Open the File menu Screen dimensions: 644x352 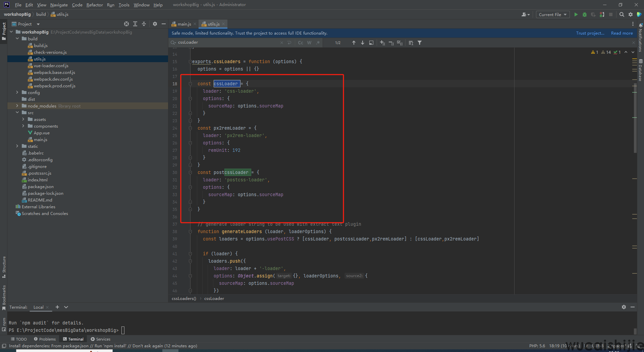[18, 5]
